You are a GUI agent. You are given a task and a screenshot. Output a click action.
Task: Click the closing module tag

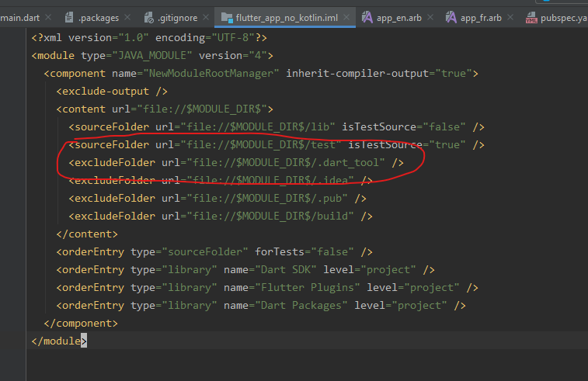59,341
